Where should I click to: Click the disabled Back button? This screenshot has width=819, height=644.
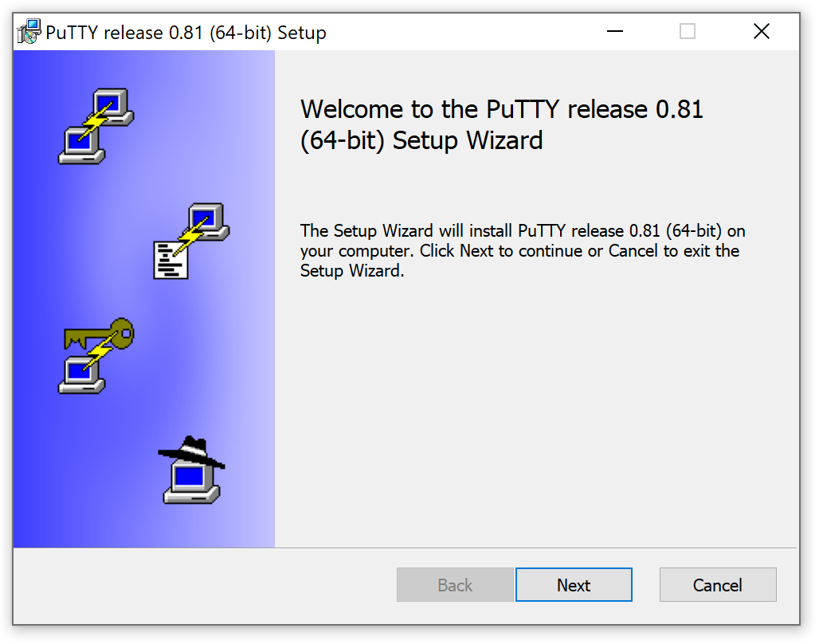click(455, 584)
